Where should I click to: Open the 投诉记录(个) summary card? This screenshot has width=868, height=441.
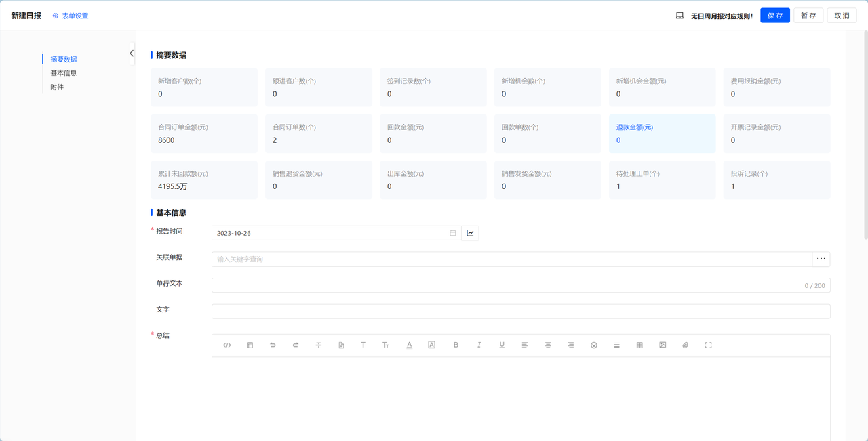pos(777,180)
